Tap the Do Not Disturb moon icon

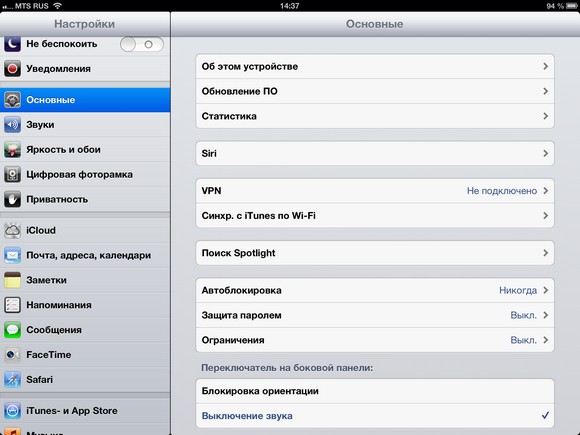pyautogui.click(x=12, y=44)
